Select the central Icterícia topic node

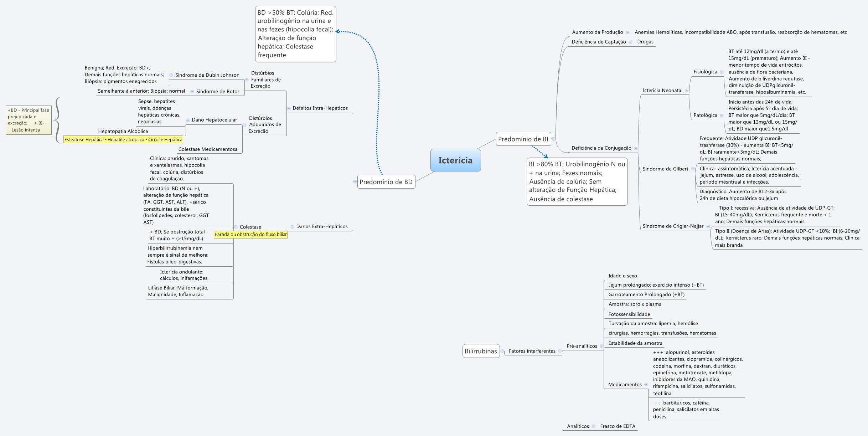click(455, 160)
